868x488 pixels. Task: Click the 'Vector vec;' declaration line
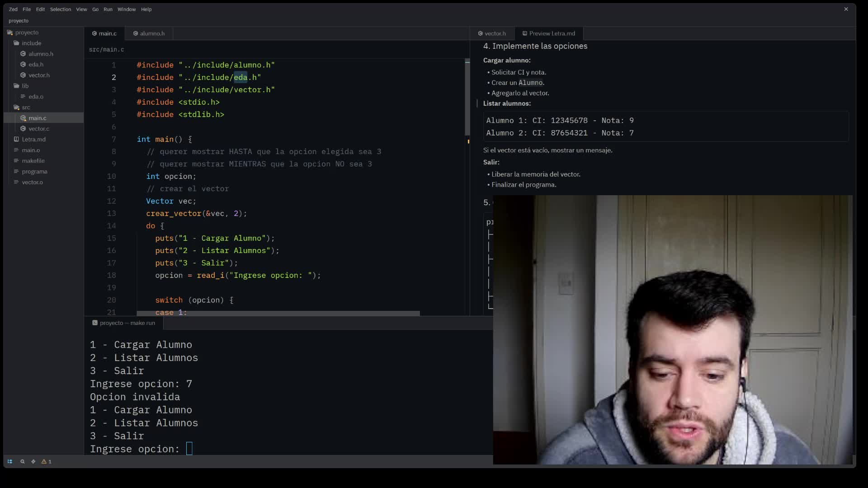[x=171, y=201]
